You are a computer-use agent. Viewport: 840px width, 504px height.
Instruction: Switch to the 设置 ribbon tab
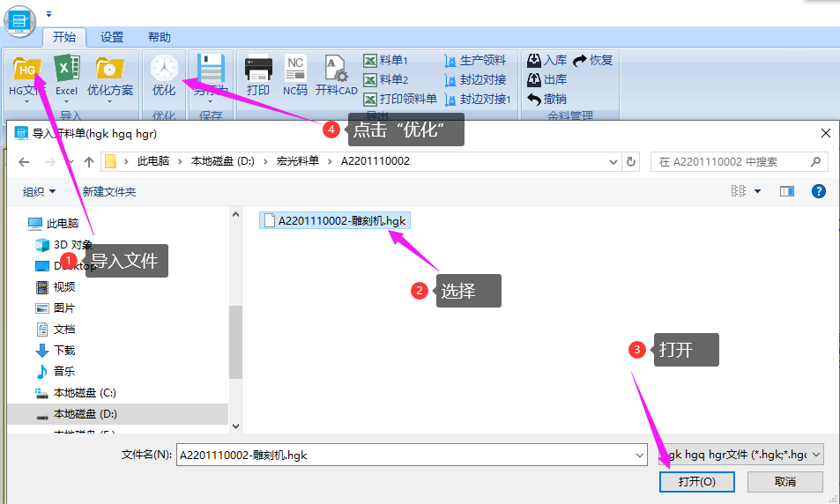112,37
